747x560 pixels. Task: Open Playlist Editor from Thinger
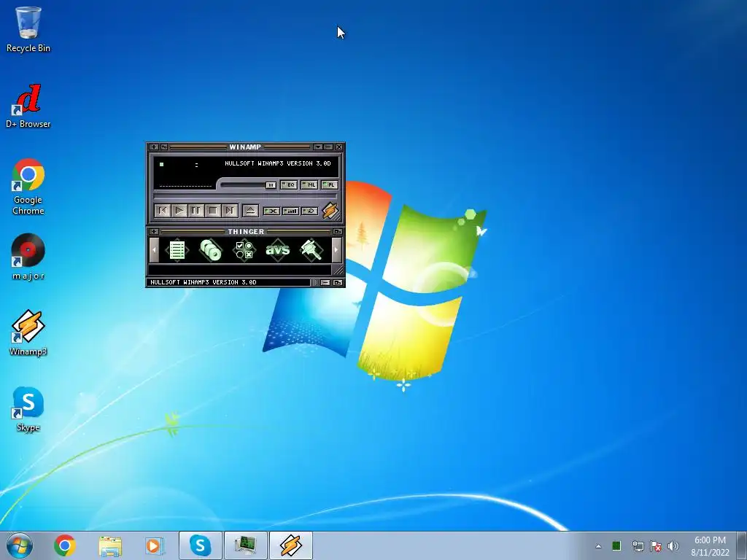click(177, 250)
